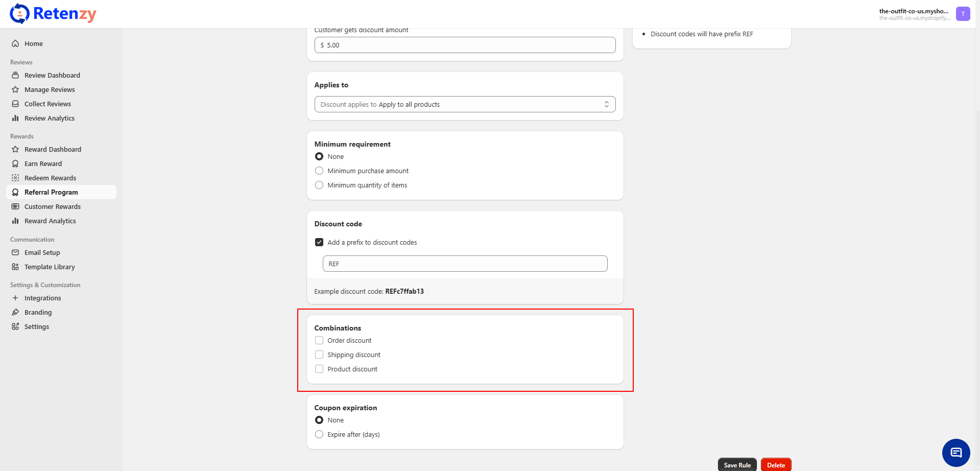The width and height of the screenshot is (980, 471).
Task: Click the Retenzy logo icon
Action: [x=19, y=14]
